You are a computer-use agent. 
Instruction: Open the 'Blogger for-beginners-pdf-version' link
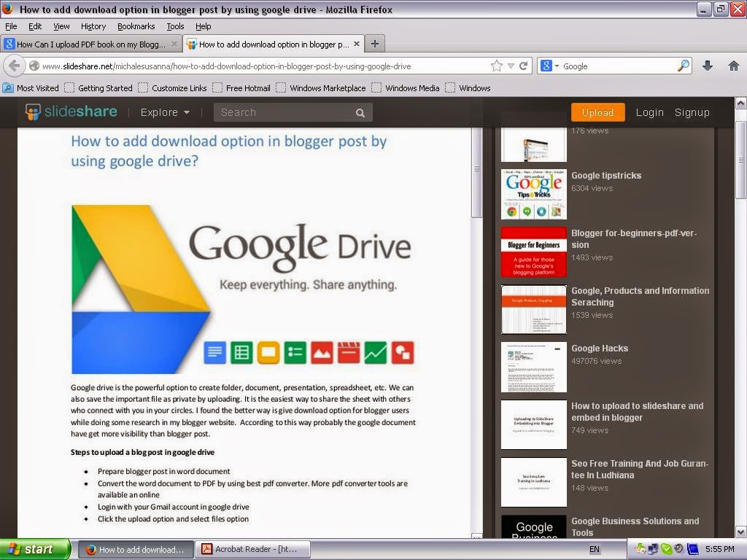[x=634, y=238]
